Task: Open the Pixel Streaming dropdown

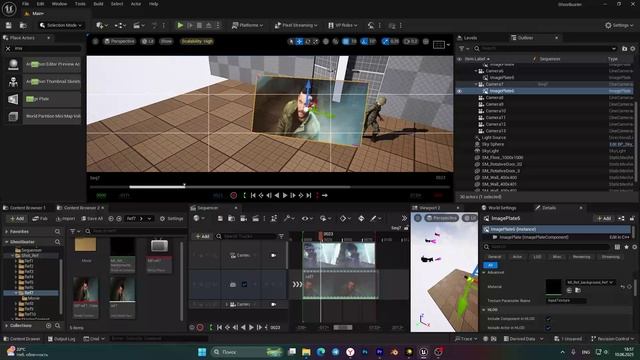Action: point(296,25)
